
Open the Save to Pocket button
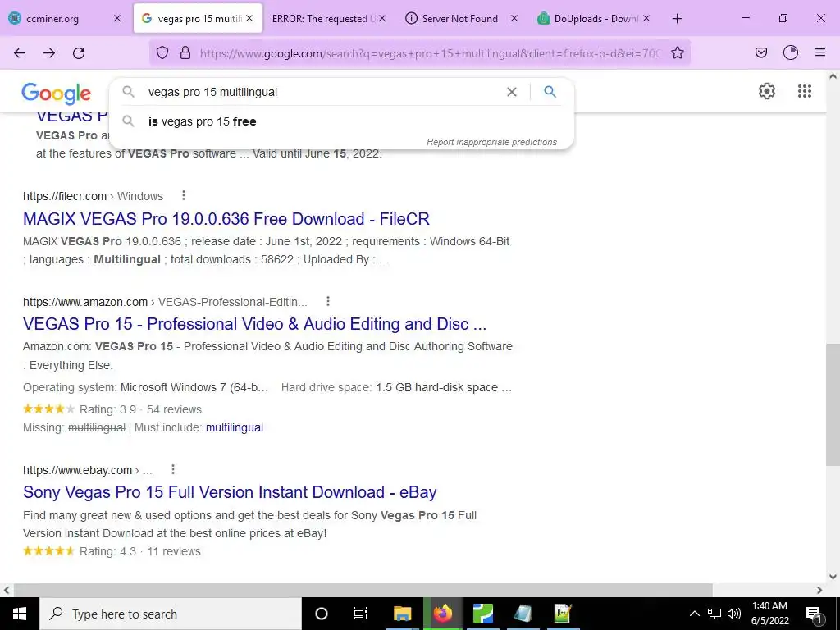(x=760, y=52)
